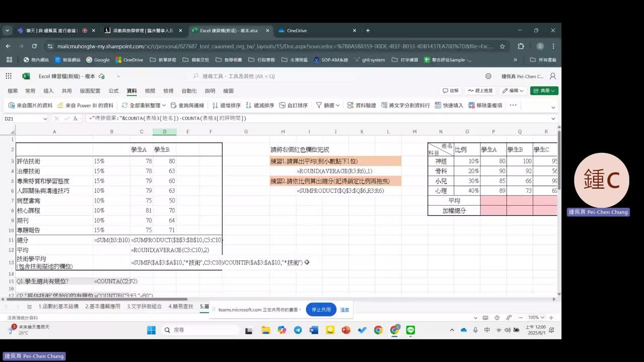Open account profile icon in Excel header
The image size is (644, 362).
552,76
